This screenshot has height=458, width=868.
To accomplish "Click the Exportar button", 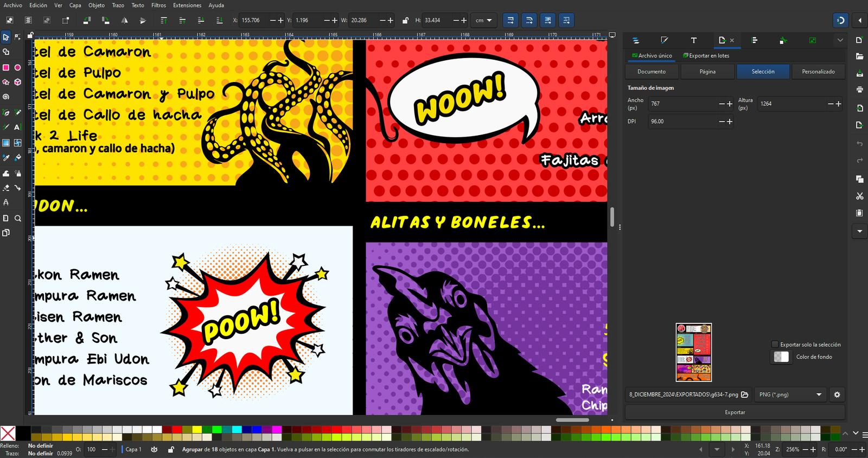I will pyautogui.click(x=735, y=412).
